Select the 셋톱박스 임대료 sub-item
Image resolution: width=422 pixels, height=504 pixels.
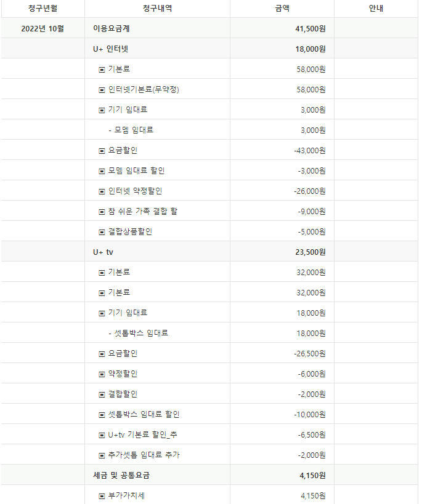click(141, 334)
